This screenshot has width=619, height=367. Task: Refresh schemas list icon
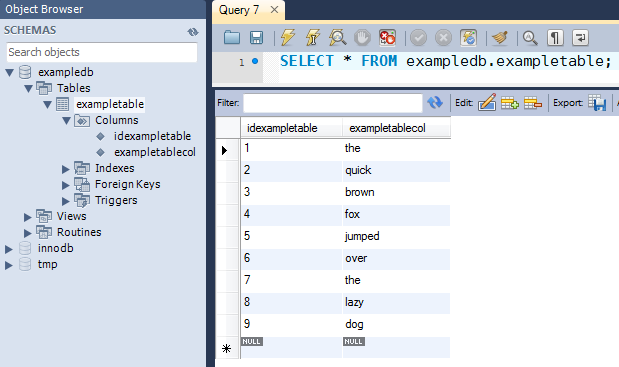coord(193,32)
